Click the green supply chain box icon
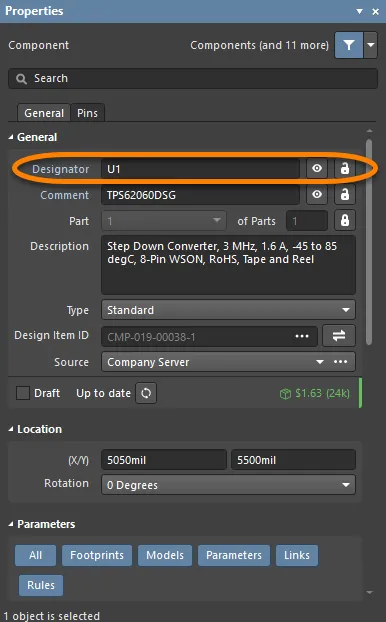Image resolution: width=386 pixels, height=622 pixels. point(285,394)
